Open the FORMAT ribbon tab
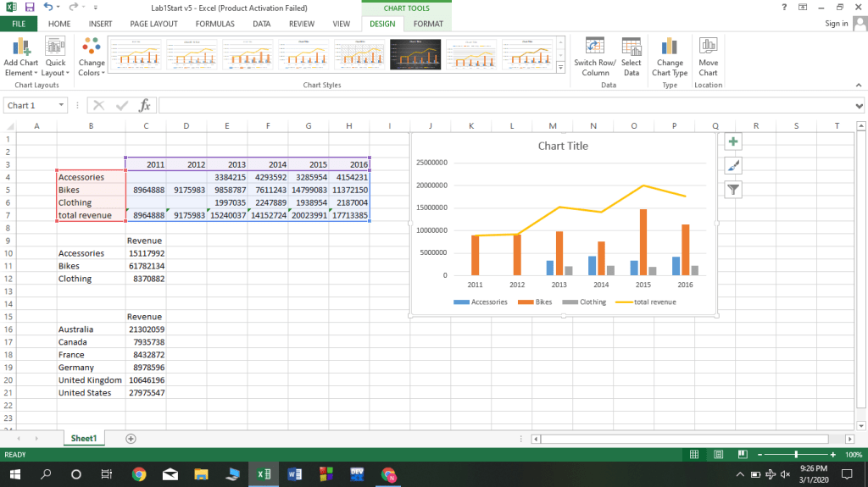Image resolution: width=868 pixels, height=487 pixels. (x=428, y=24)
